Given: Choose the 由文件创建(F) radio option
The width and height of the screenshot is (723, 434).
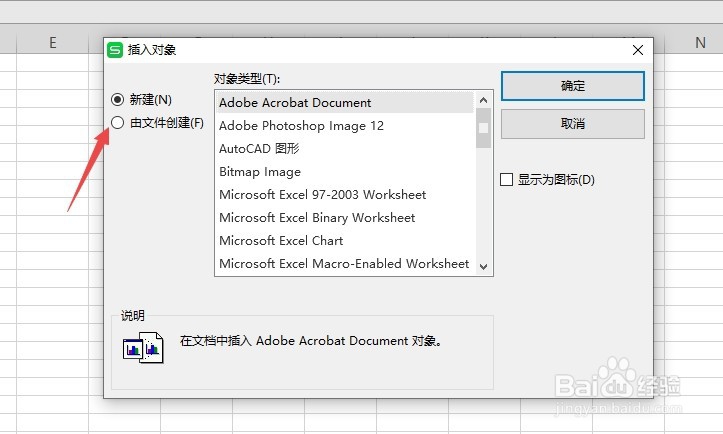Looking at the screenshot, I should tap(157, 123).
